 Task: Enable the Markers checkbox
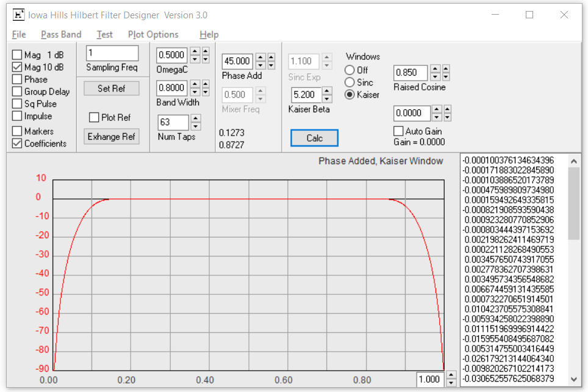(x=15, y=131)
